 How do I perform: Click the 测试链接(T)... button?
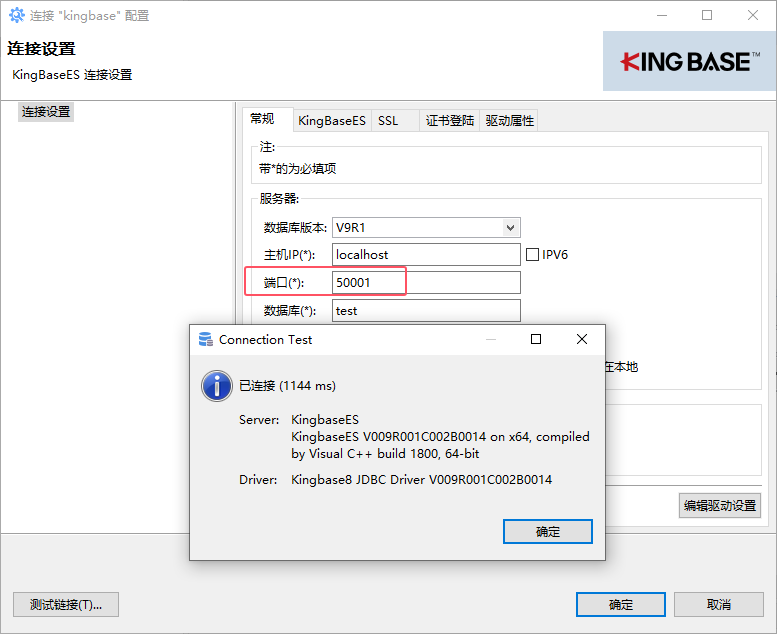[66, 604]
